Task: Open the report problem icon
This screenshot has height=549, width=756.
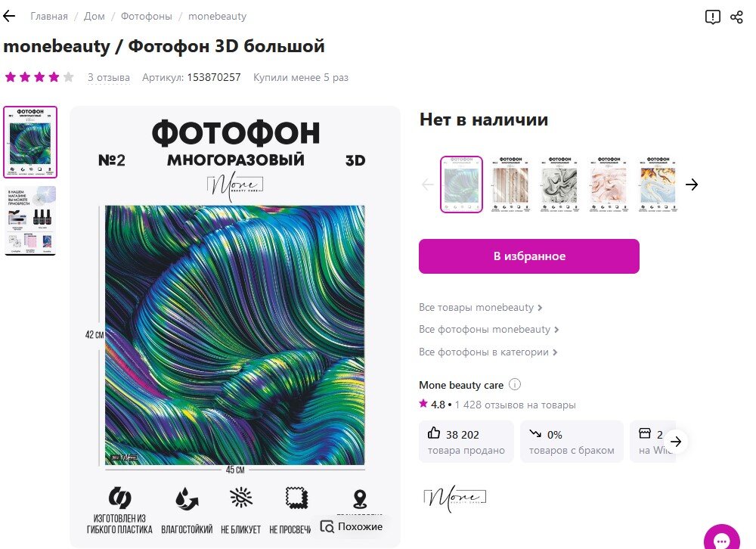Action: pos(713,17)
